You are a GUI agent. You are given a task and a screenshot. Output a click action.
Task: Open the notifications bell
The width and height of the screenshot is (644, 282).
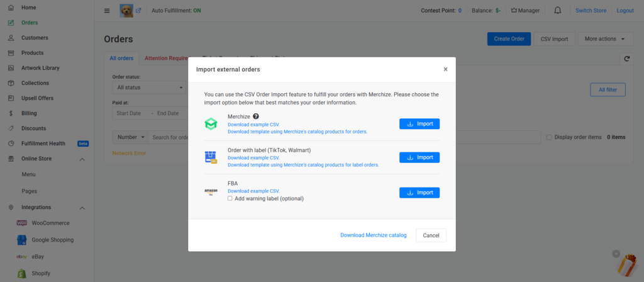[557, 11]
